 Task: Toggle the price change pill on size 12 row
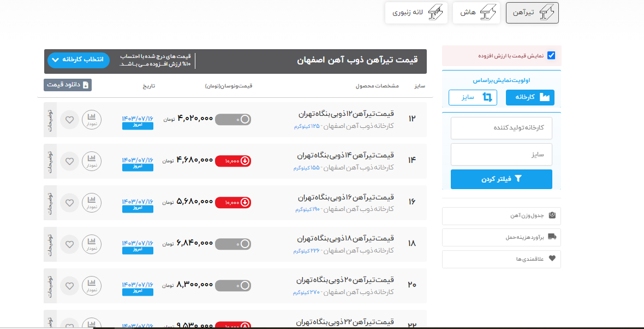click(233, 119)
